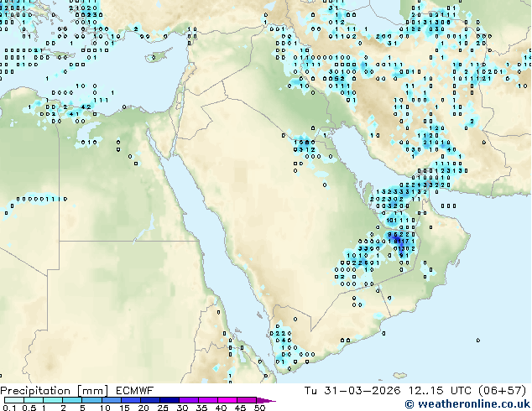This screenshot has height=411, width=532.
Task: Select the 30–35 mm purple legend swatch
Action: point(188,400)
